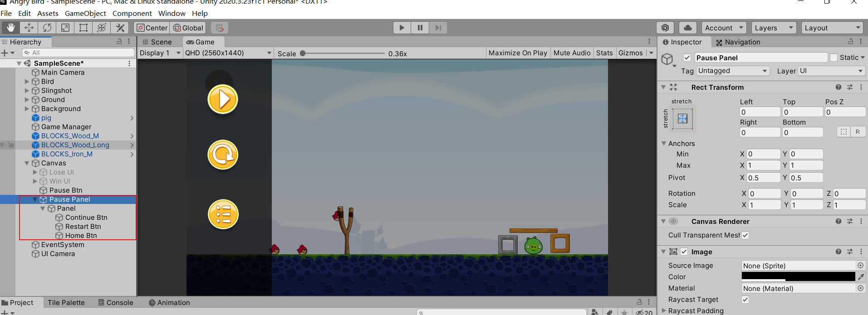This screenshot has width=868, height=315.
Task: Click the yellow Home menu icon in Game view
Action: pos(223,214)
